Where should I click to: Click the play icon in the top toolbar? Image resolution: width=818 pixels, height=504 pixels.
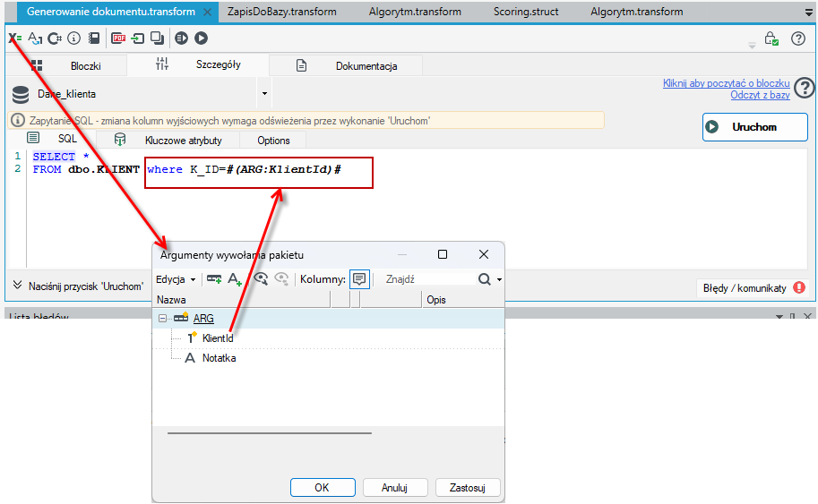coord(201,38)
